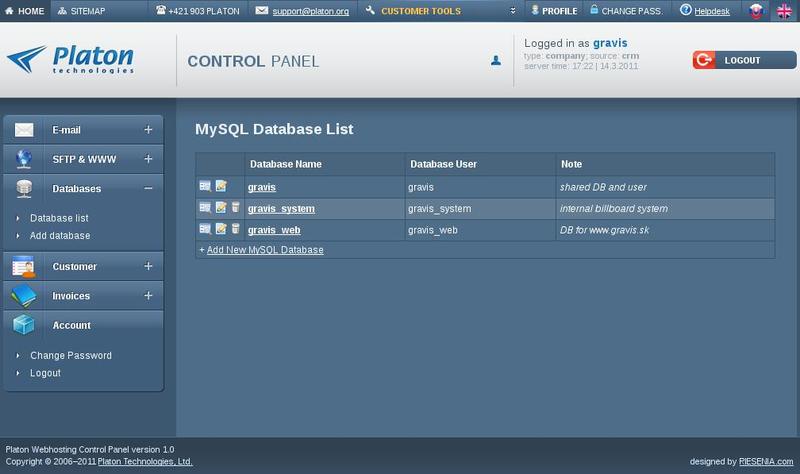Viewport: 800px width, 474px height.
Task: Click the Customer card icon
Action: pyautogui.click(x=23, y=266)
